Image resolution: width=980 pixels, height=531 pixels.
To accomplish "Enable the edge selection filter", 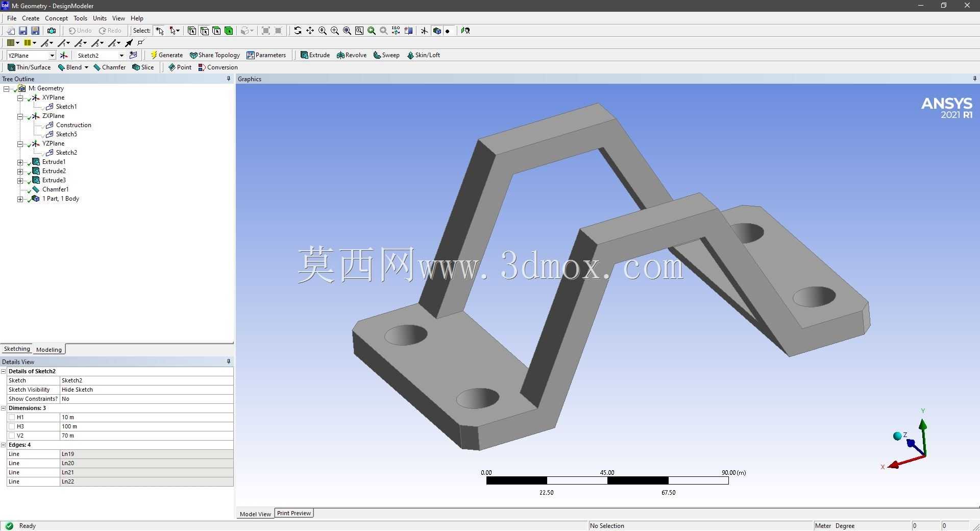I will click(204, 31).
